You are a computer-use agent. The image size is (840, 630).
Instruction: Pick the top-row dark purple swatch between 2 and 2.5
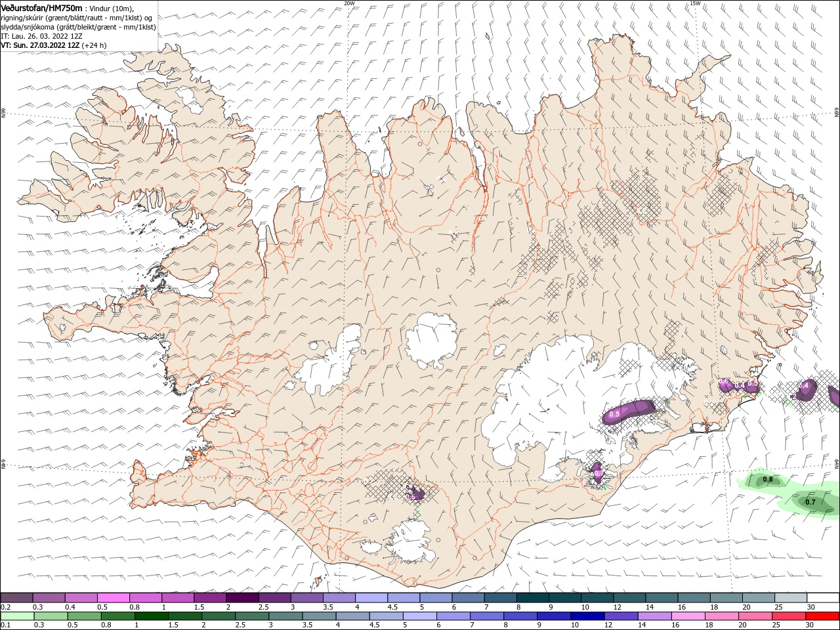coord(242,598)
